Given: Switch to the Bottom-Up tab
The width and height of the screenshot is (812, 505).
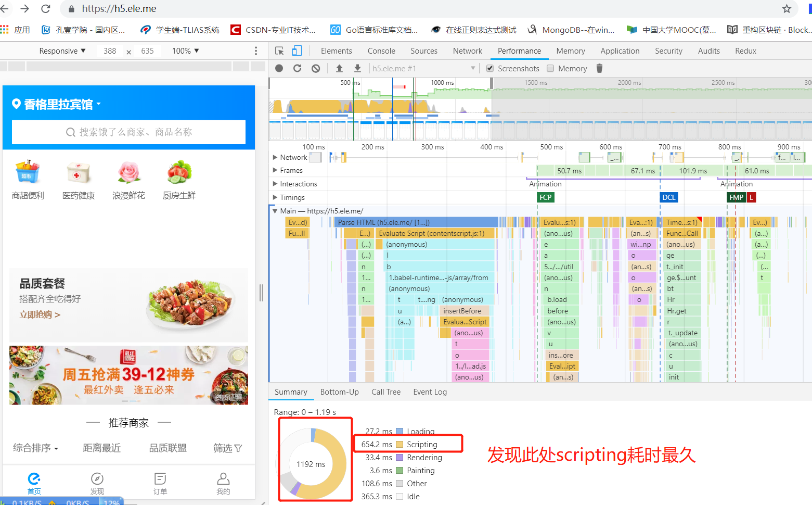Looking at the screenshot, I should (339, 392).
